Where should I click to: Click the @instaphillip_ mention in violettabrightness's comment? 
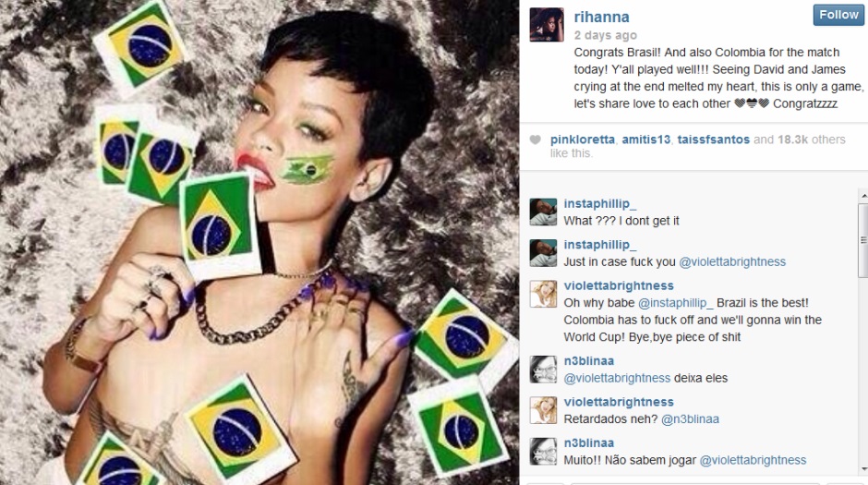click(x=675, y=303)
